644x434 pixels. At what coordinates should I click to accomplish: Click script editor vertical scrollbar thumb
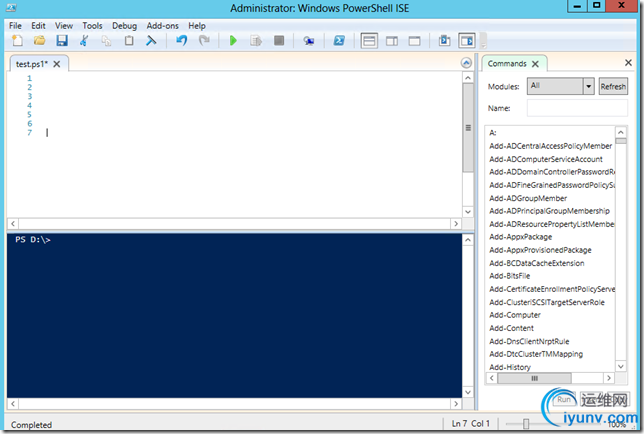coord(468,128)
